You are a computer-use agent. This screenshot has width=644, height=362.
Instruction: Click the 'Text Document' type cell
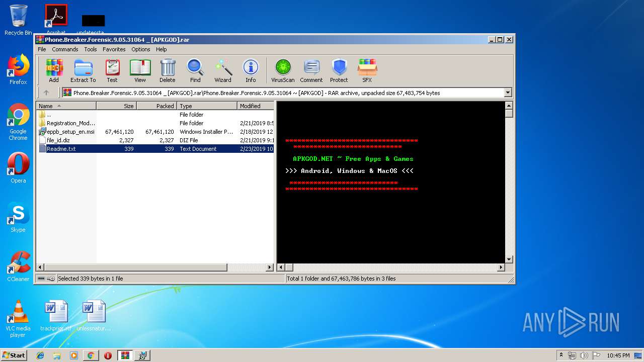[198, 149]
